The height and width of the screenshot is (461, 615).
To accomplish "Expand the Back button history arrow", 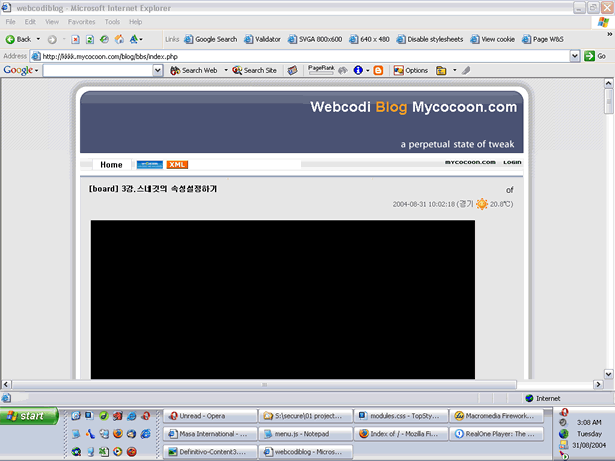I will 38,39.
